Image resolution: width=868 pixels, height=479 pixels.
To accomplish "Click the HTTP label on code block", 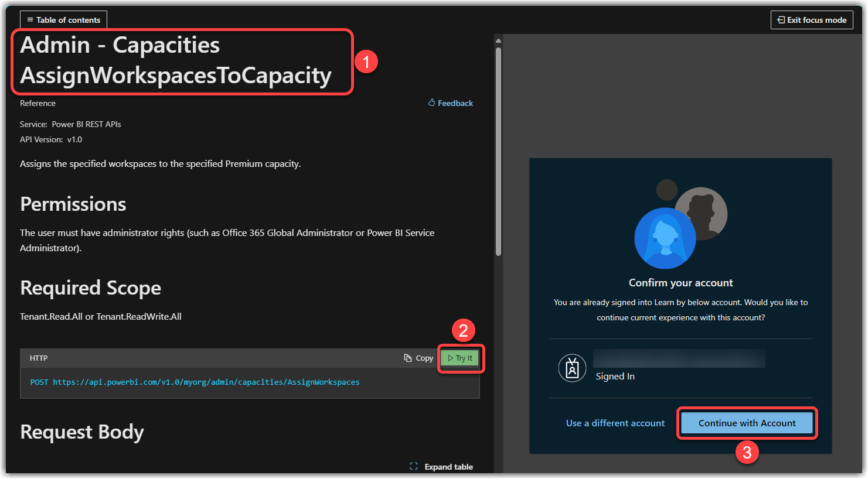I will (39, 358).
